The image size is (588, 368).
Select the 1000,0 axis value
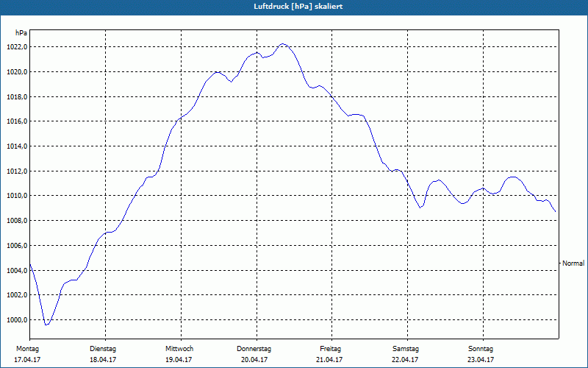(17, 320)
